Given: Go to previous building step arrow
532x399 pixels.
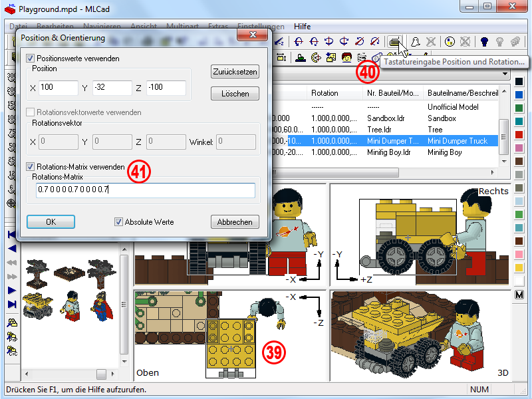Looking at the screenshot, I should (x=12, y=248).
